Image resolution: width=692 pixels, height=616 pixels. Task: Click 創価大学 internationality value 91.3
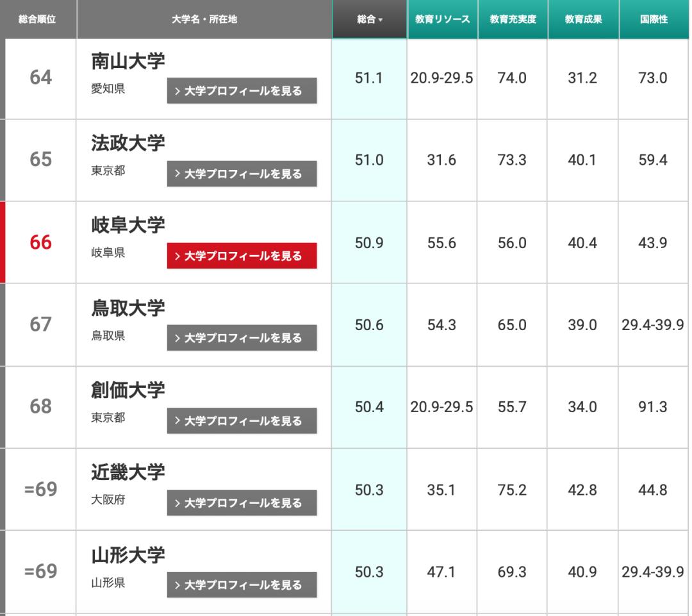653,407
